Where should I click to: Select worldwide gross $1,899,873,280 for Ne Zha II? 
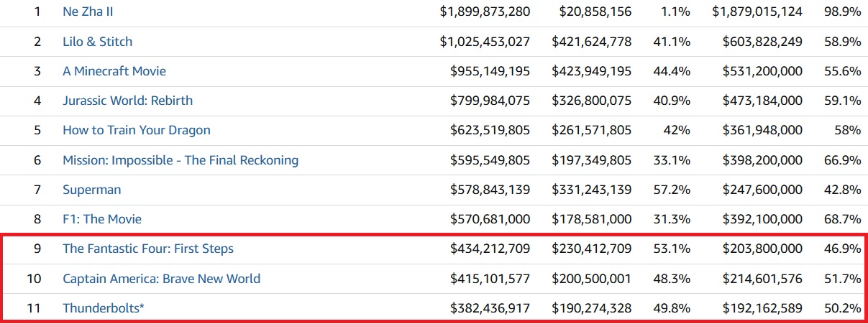pos(485,12)
